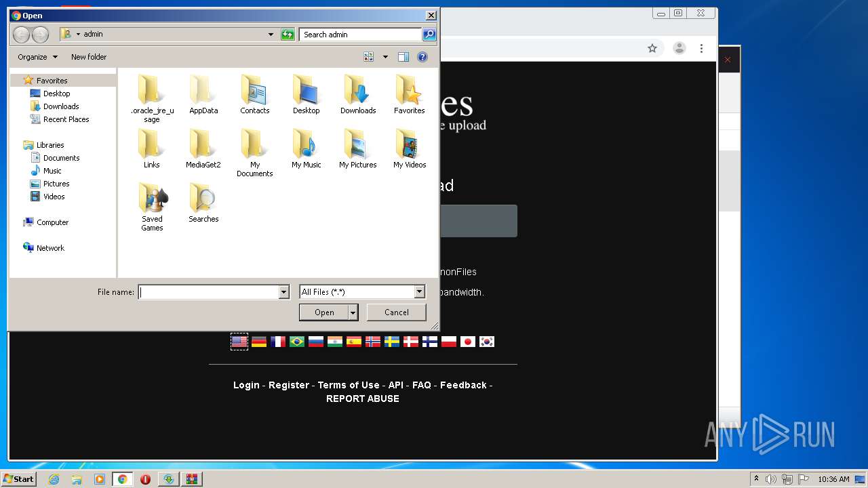Open the Organize dropdown menu
Image resolution: width=868 pixels, height=488 pixels.
pos(37,57)
